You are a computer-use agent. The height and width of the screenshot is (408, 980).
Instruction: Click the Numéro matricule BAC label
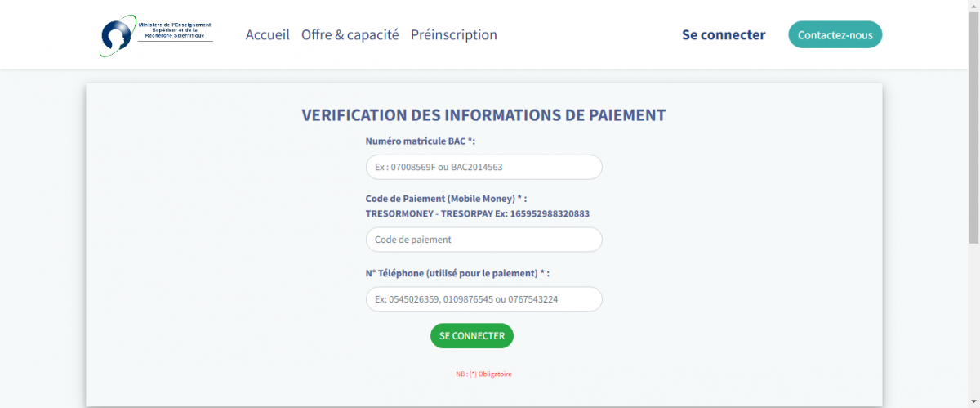(x=421, y=141)
